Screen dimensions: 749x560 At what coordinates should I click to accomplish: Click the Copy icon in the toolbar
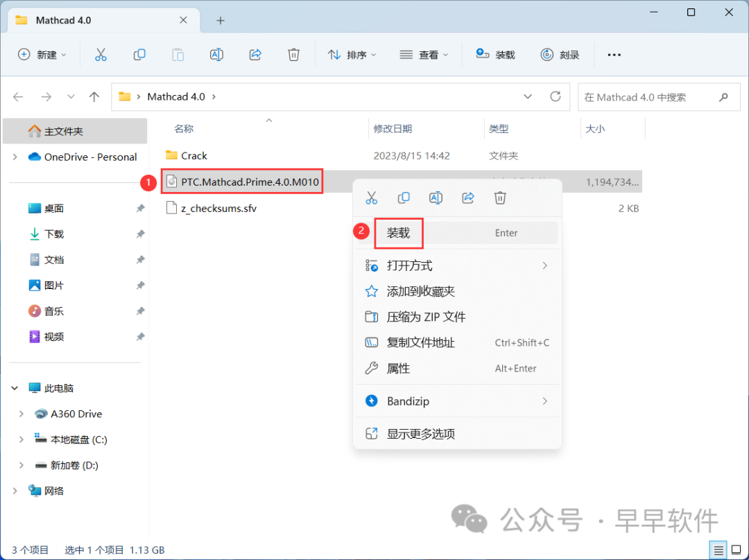(139, 55)
